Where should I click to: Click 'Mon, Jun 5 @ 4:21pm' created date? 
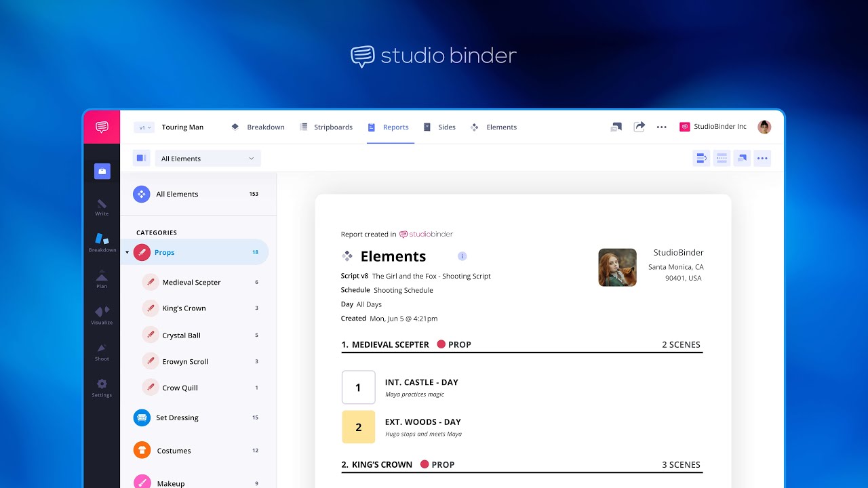tap(403, 319)
